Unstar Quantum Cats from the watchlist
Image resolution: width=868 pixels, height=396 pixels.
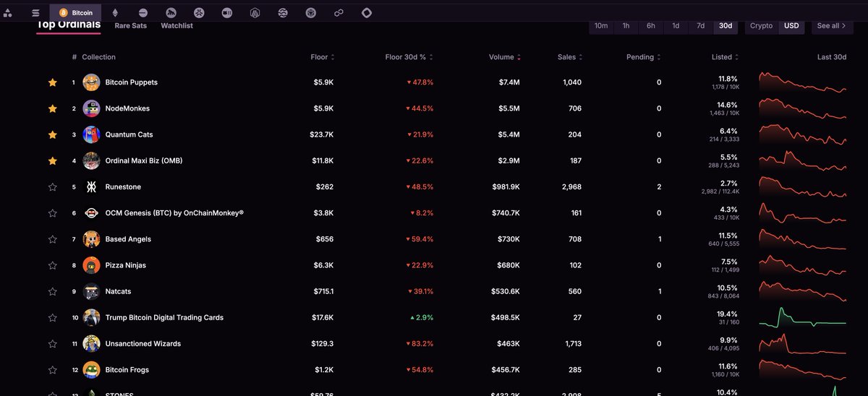52,134
